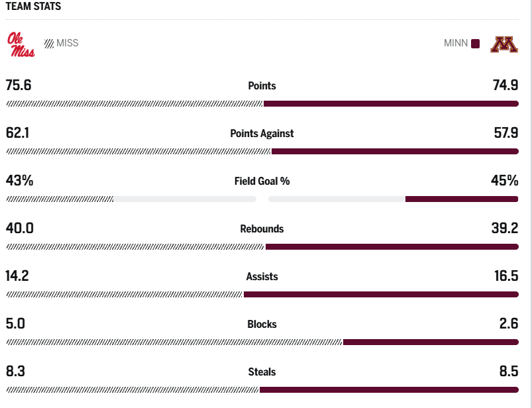Click the Assists stat label
This screenshot has width=532, height=408.
point(262,276)
